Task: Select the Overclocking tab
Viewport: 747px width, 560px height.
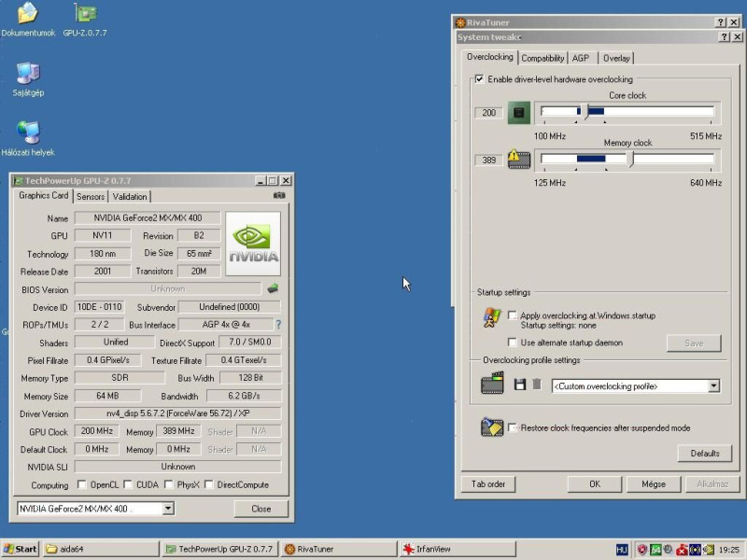Action: pos(489,57)
